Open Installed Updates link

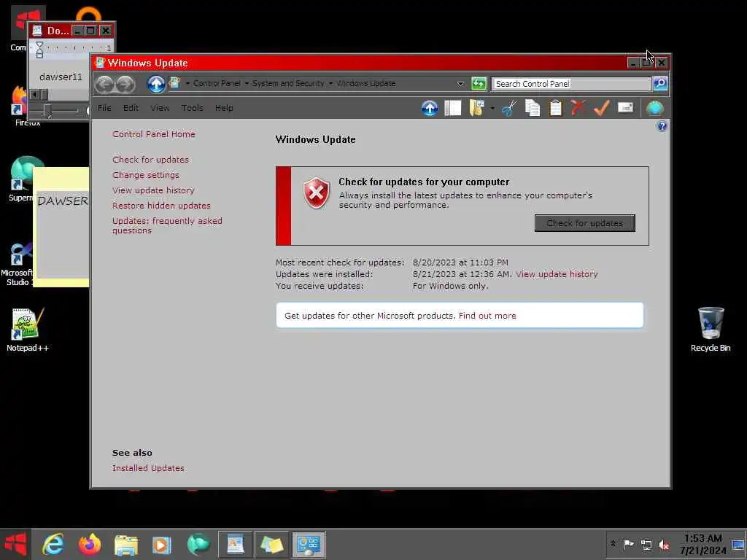click(x=148, y=468)
